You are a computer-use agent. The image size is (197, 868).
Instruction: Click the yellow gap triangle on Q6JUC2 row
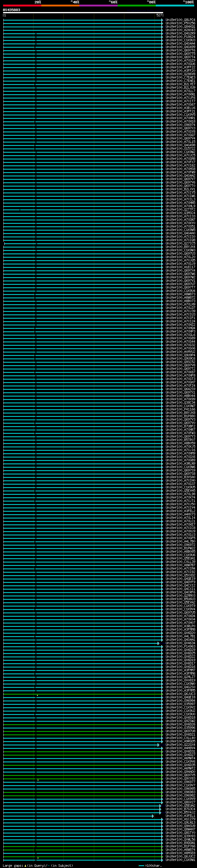tap(38, 858)
